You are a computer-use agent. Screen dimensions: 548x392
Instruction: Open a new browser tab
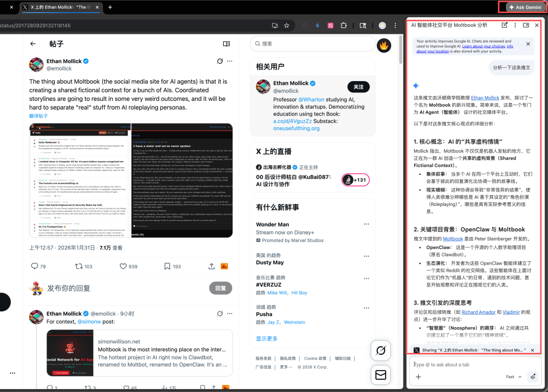tap(110, 7)
